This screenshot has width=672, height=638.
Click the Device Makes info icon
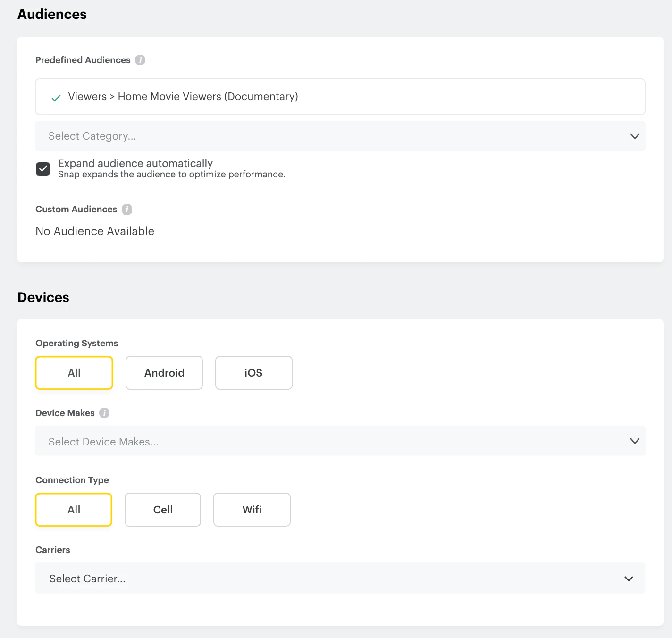pos(104,413)
